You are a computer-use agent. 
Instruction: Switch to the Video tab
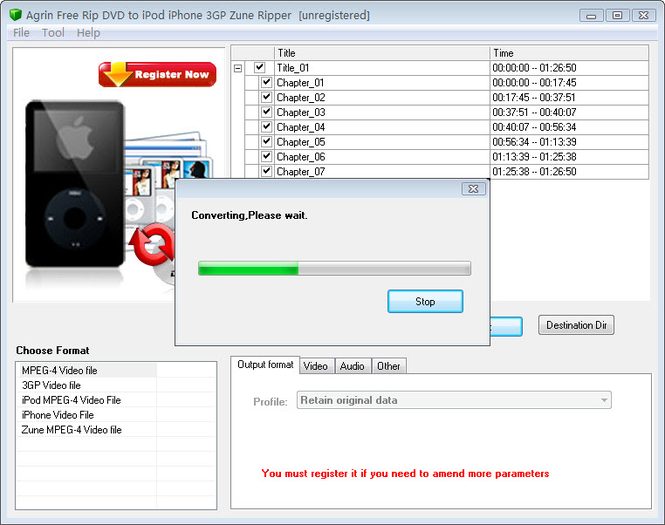pos(316,366)
